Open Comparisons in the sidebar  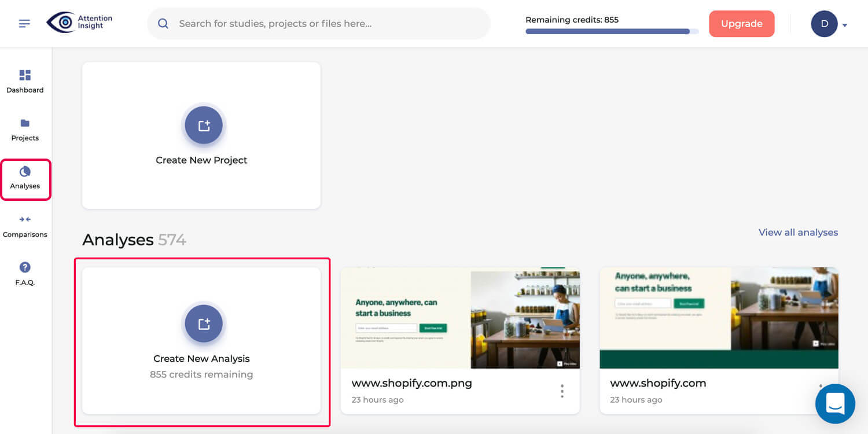point(25,226)
